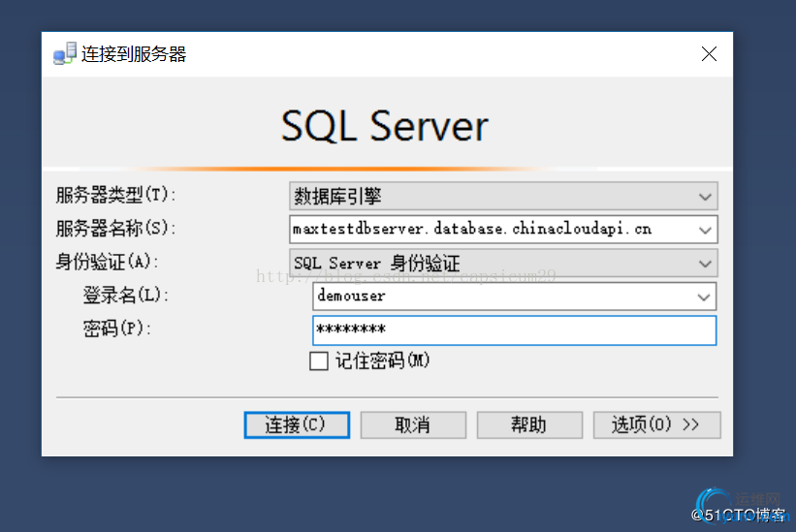
Task: Click the 服务器类型(T) label
Action: [x=116, y=196]
